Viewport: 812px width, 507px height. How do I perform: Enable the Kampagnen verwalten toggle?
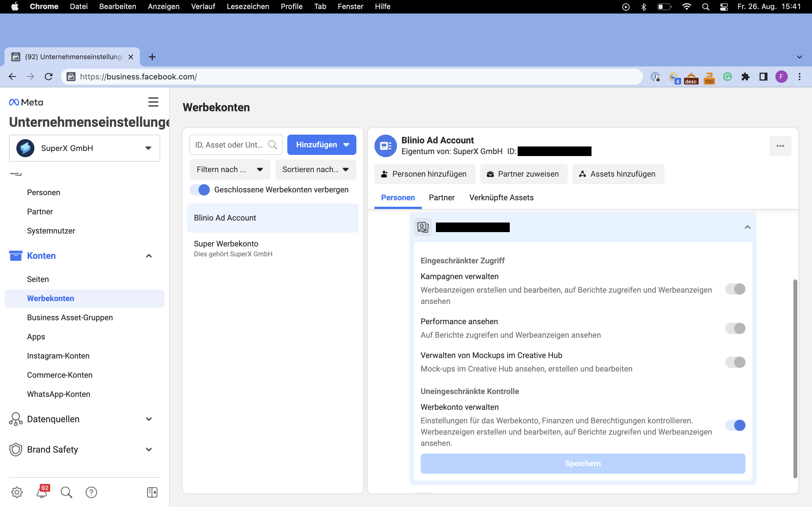click(735, 289)
